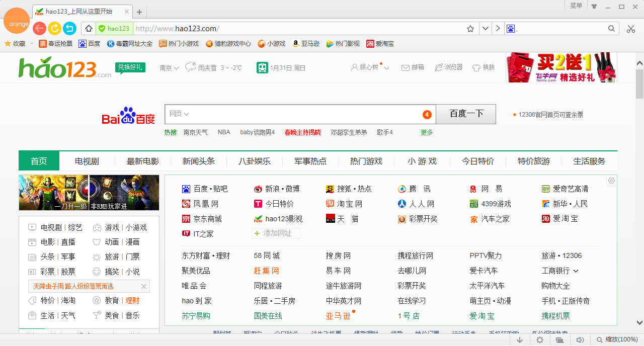Toggle the bookmark star in the address bar
This screenshot has width=644, height=346.
click(470, 29)
